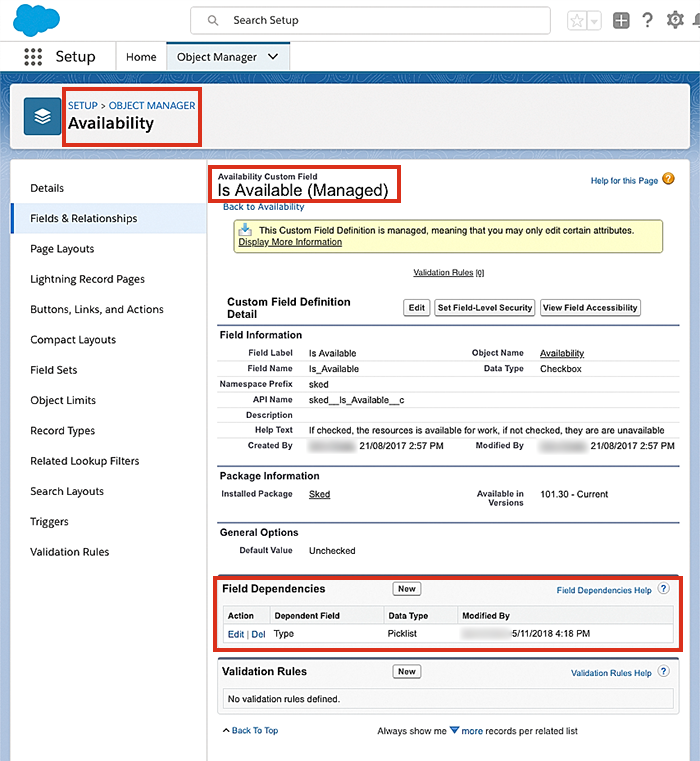The width and height of the screenshot is (700, 761).
Task: Edit the Type field dependency
Action: coord(236,634)
